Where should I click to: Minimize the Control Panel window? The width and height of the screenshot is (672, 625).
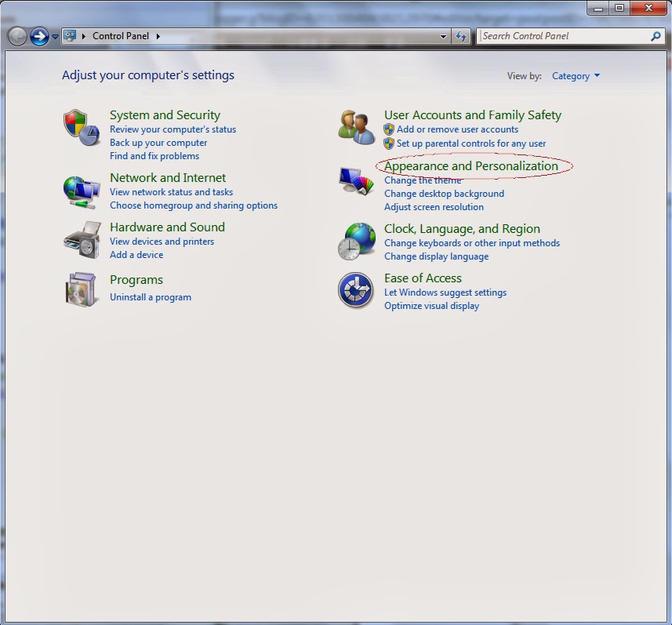pos(598,8)
